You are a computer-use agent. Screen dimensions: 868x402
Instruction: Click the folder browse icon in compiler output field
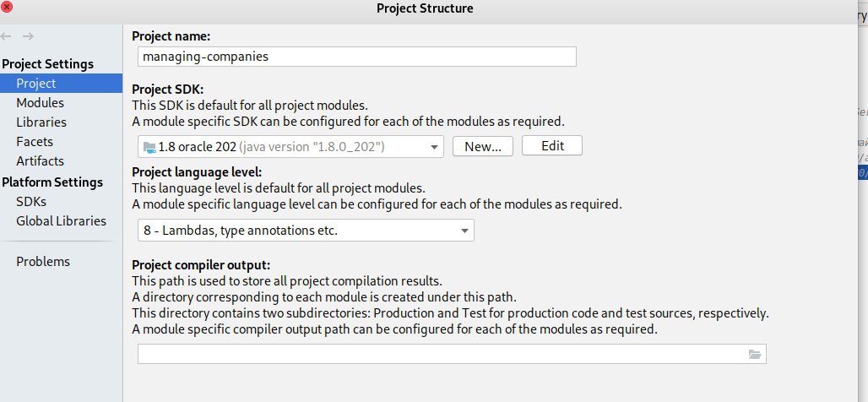[755, 355]
